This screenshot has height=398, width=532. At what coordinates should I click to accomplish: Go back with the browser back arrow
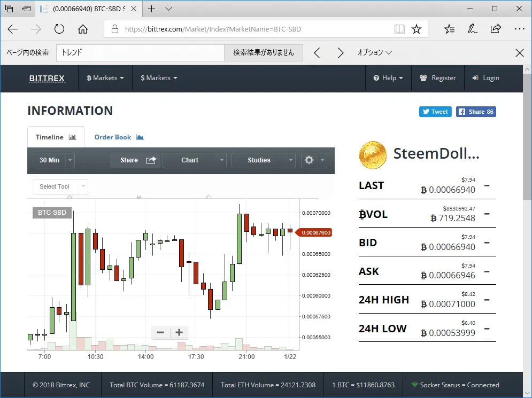[x=12, y=29]
